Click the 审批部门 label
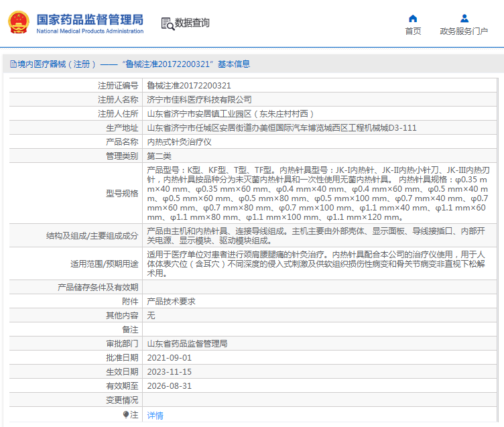The height and width of the screenshot is (427, 504). click(122, 344)
